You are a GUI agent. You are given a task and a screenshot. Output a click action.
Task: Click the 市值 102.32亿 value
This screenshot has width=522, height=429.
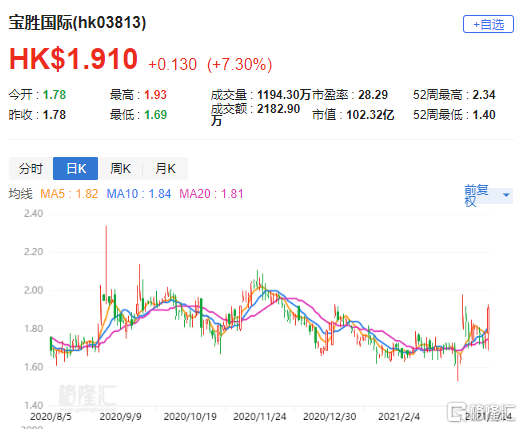pos(370,115)
